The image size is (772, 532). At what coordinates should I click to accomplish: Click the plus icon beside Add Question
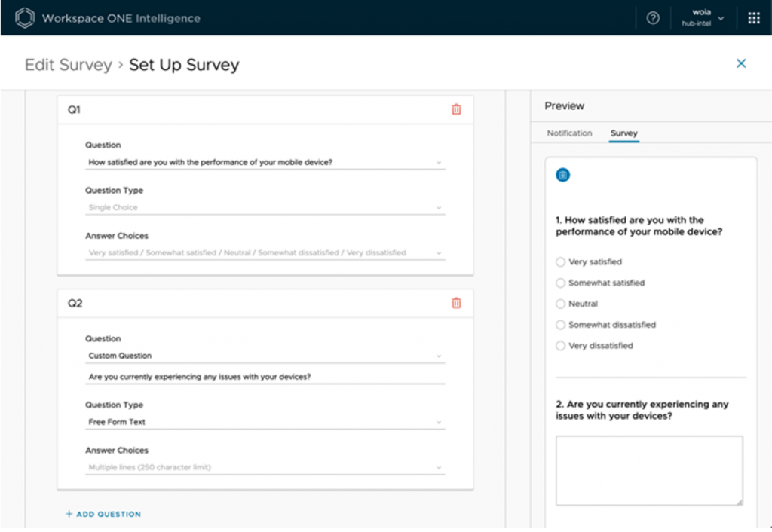(x=69, y=514)
